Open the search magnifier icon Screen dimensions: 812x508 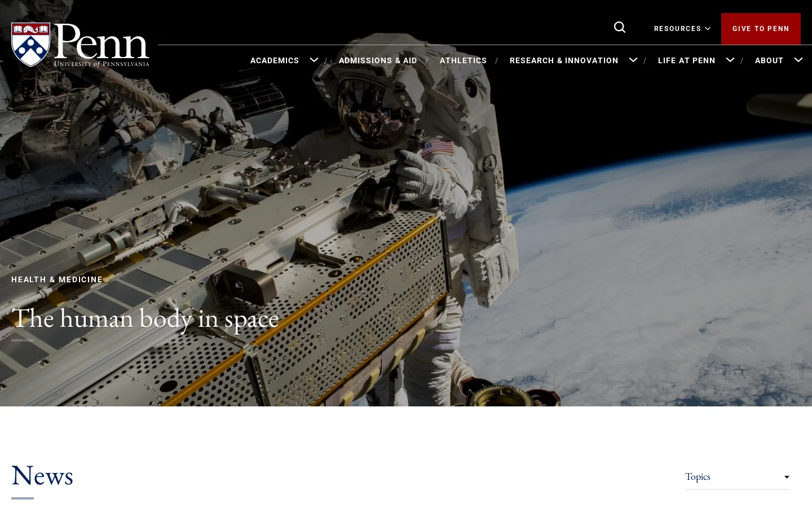(620, 28)
